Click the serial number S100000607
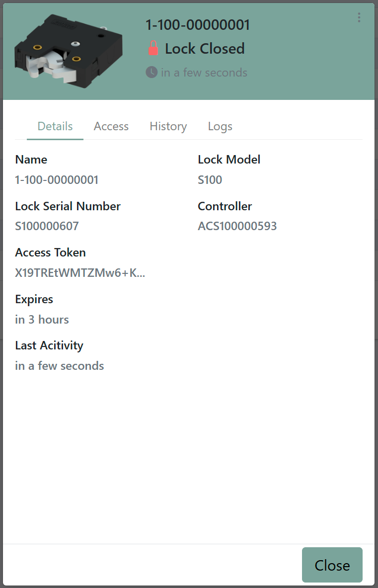Viewport: 378px width, 588px height. (x=47, y=226)
